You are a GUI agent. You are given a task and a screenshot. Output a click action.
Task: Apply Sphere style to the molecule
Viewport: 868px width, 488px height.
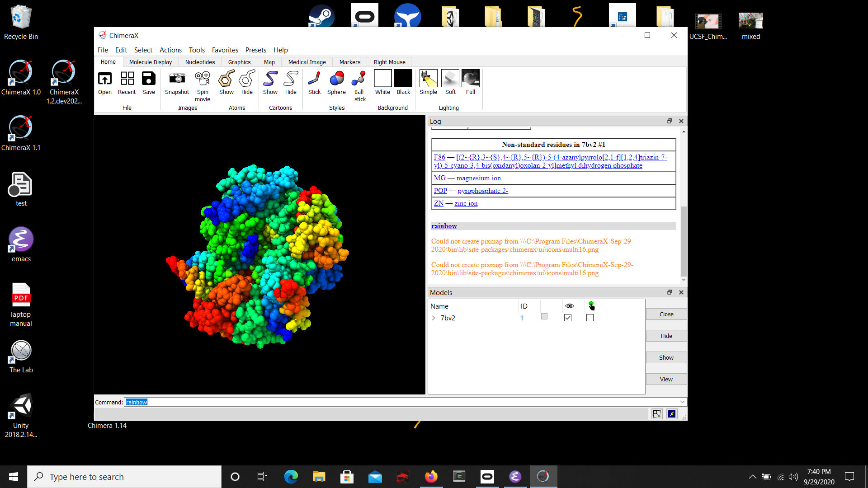tap(336, 79)
